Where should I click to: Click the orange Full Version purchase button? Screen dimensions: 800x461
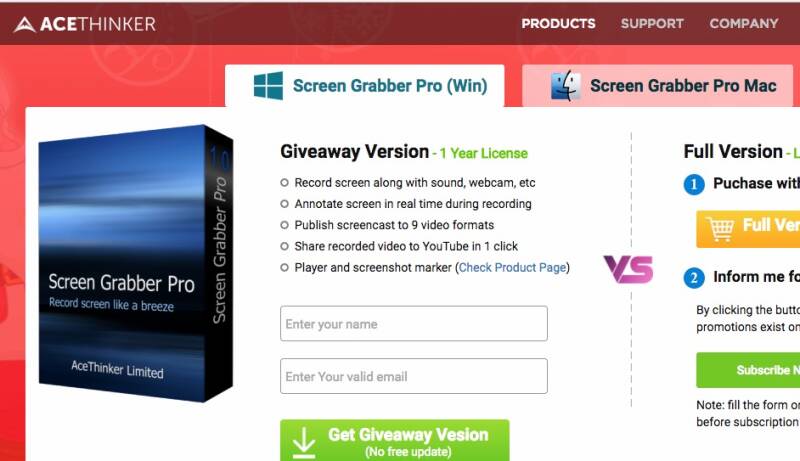[x=748, y=229]
